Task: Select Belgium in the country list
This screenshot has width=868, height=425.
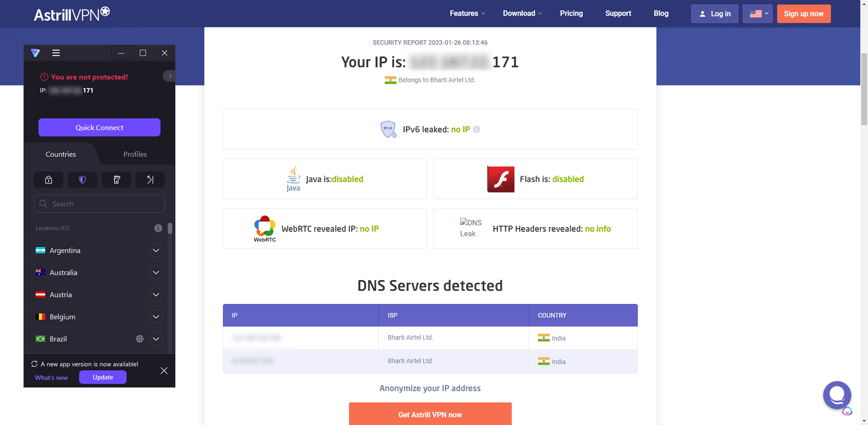Action: (62, 317)
